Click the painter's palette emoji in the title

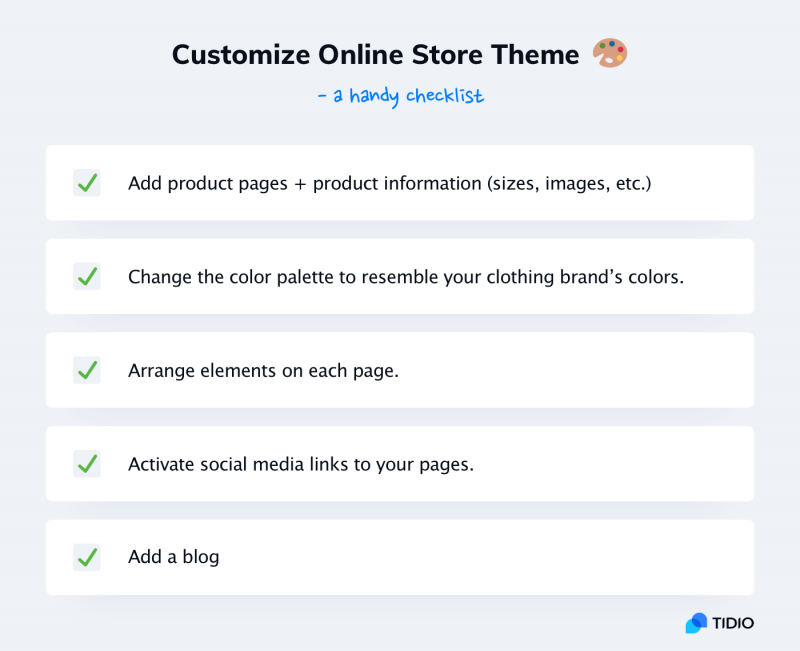[609, 54]
